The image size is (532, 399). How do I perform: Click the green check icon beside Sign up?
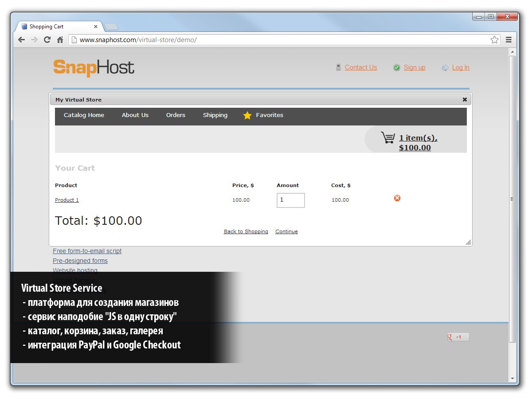pos(397,67)
